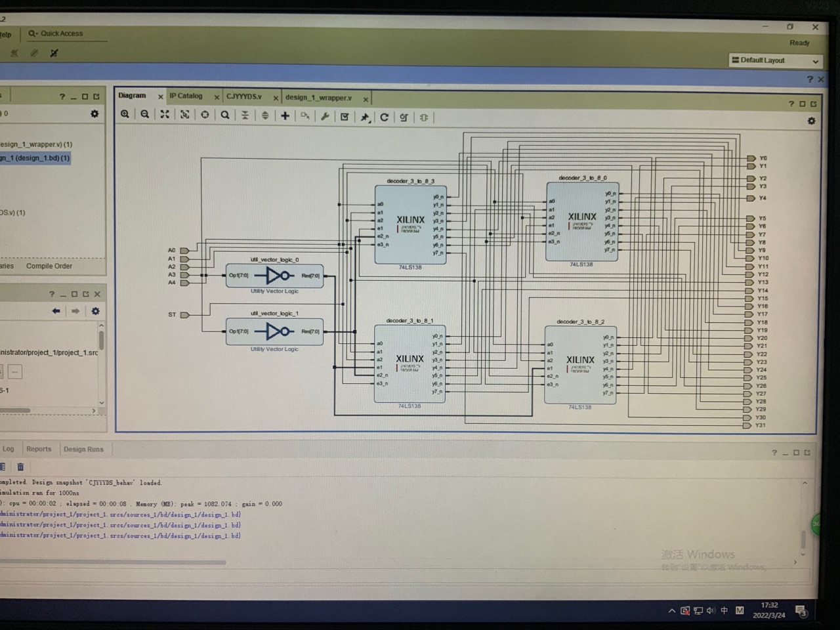This screenshot has width=840, height=630.
Task: Click the circular target icon in diagram toolbar
Action: click(x=205, y=115)
